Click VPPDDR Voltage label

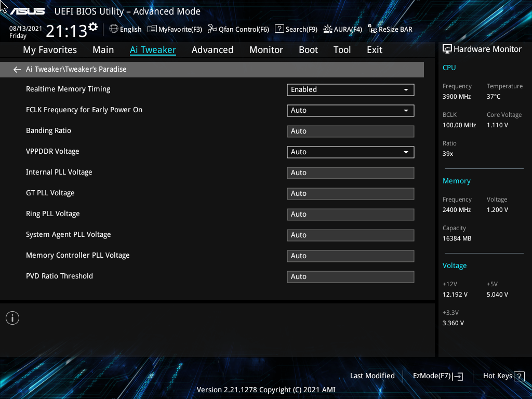[x=52, y=151]
